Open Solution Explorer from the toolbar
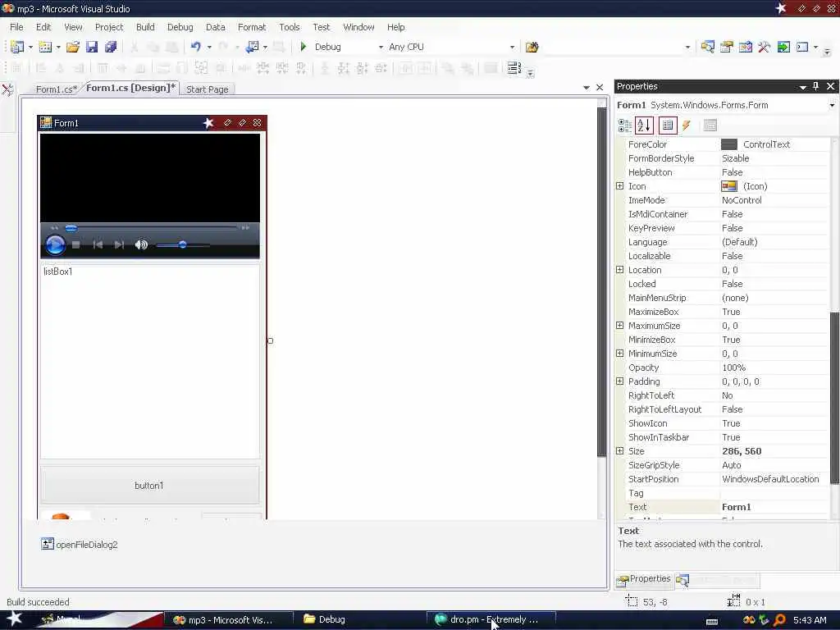 [x=707, y=47]
